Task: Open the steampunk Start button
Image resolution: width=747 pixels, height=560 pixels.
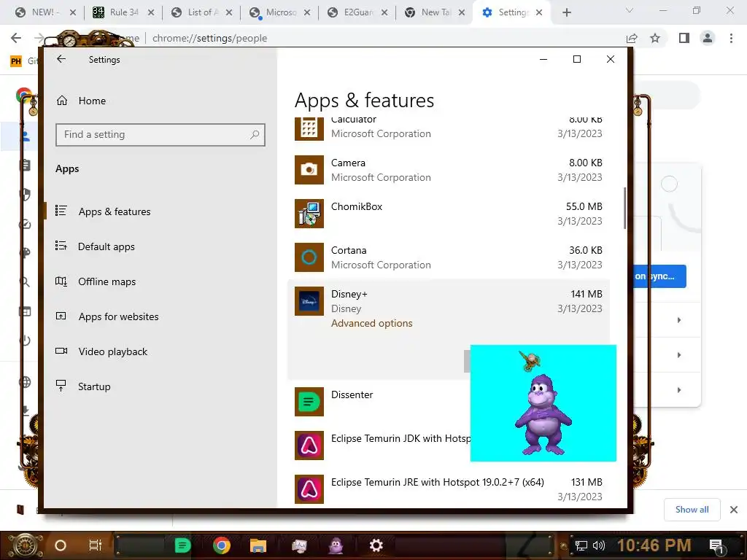Action: (25, 545)
